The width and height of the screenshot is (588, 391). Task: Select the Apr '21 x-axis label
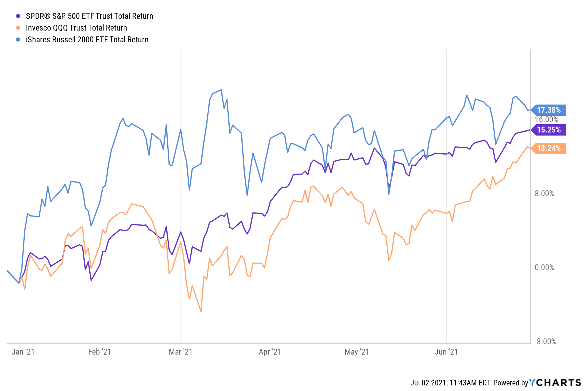pos(270,352)
